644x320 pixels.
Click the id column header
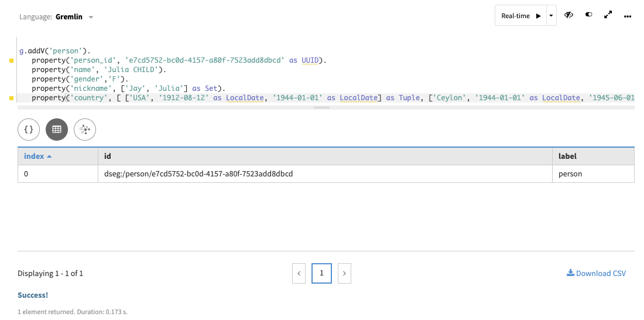point(324,156)
